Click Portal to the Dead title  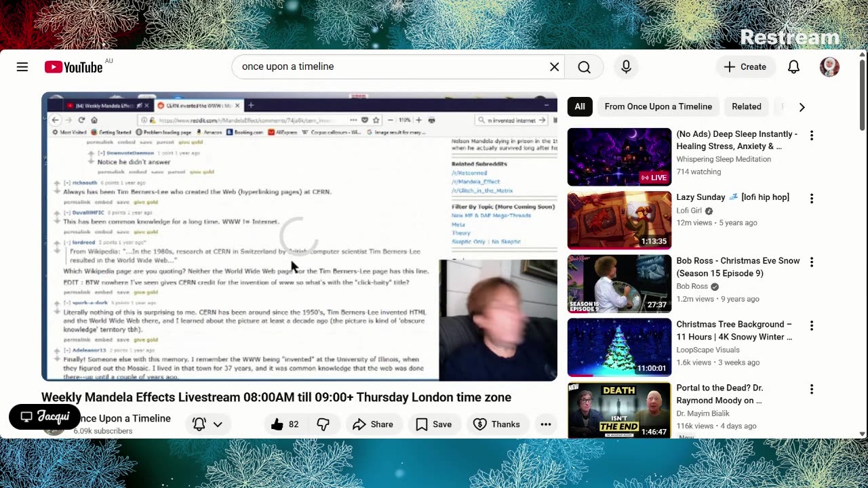(719, 394)
